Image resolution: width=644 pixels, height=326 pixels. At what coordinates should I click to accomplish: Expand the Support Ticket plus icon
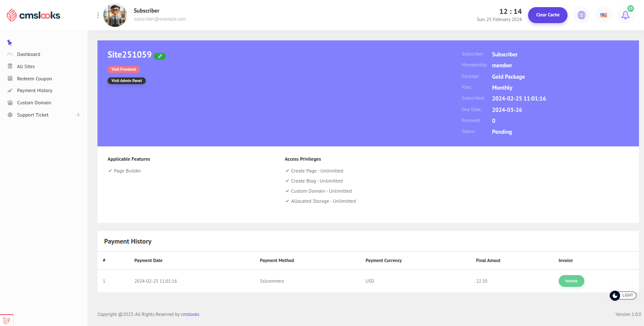pyautogui.click(x=78, y=115)
